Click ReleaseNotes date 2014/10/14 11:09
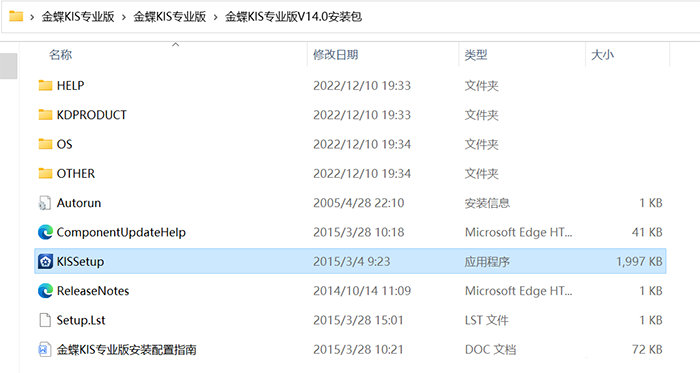This screenshot has width=700, height=373. click(362, 291)
